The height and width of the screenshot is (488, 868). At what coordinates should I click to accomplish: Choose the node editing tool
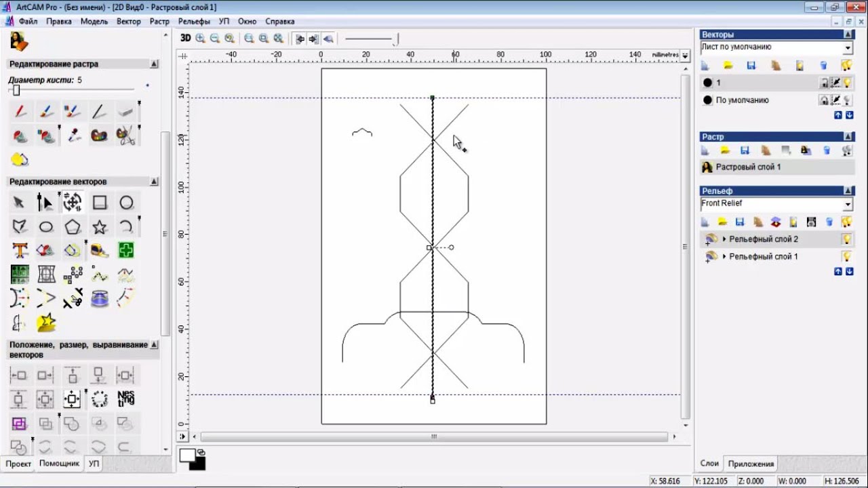coord(46,203)
